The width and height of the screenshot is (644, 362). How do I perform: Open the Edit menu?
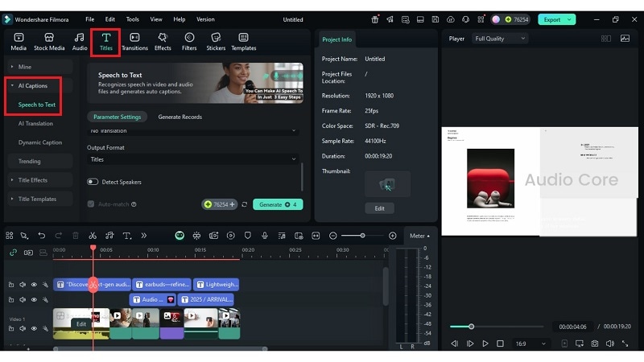pos(109,19)
